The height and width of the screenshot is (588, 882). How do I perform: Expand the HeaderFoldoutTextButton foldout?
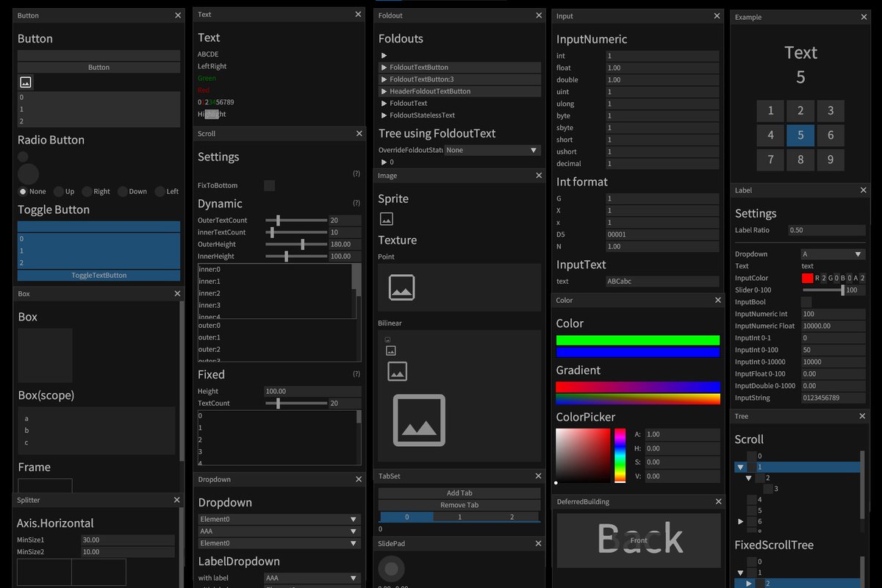[459, 91]
